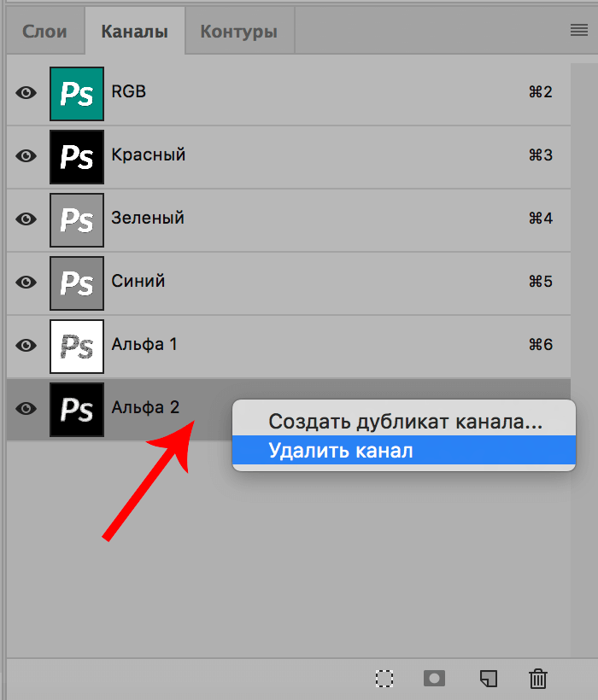Click the Load channel as selection icon

coord(384,679)
